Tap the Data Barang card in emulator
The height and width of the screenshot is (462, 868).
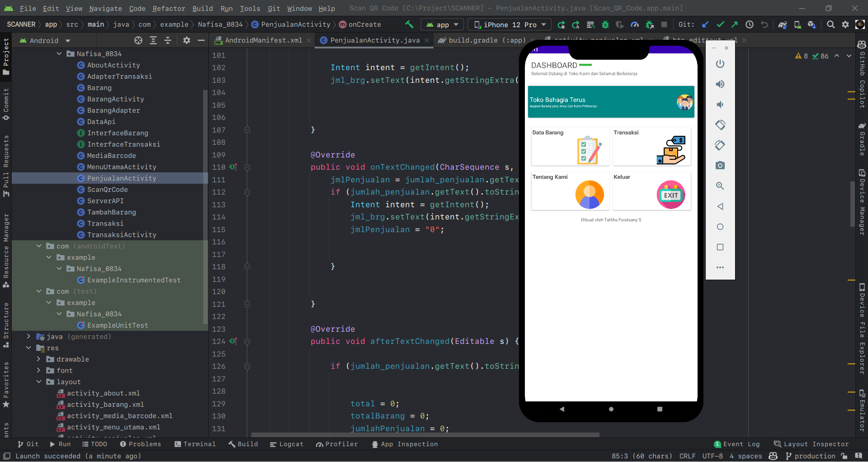click(570, 147)
